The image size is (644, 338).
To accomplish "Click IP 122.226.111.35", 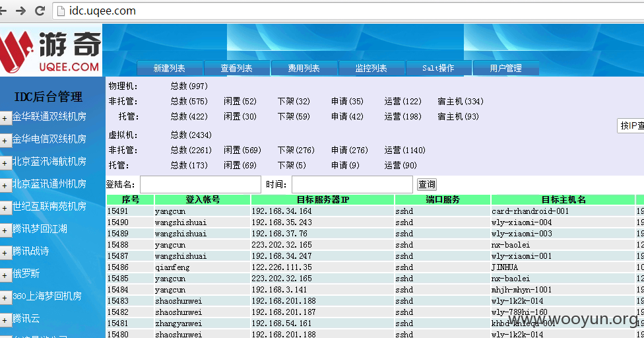I will pos(282,268).
